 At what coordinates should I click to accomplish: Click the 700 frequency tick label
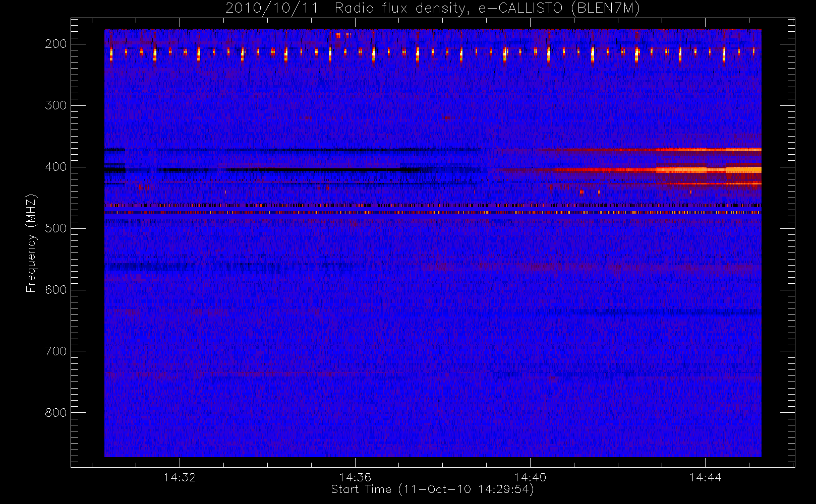56,351
